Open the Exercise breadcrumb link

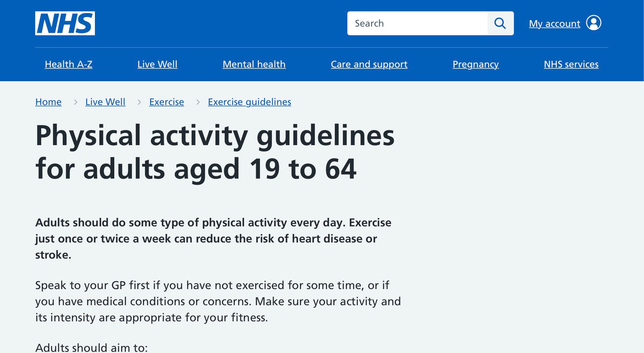(x=167, y=102)
